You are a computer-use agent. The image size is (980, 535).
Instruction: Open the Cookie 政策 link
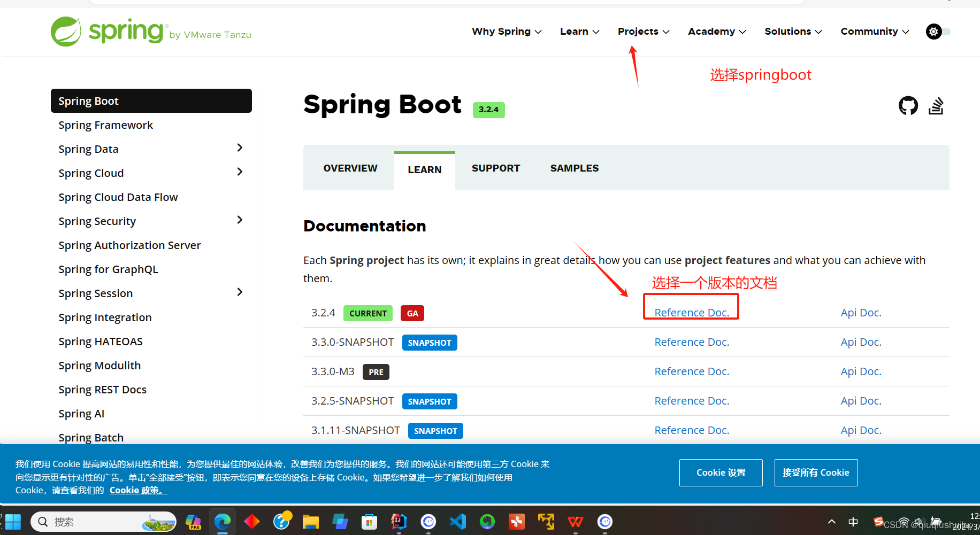[x=138, y=490]
